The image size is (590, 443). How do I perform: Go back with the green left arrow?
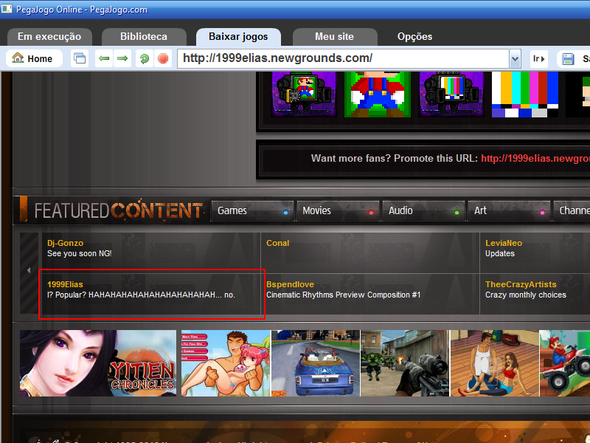[104, 59]
